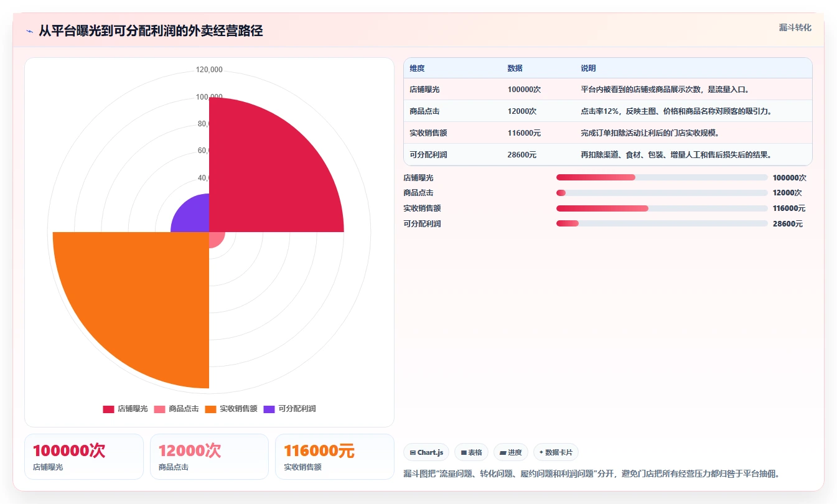The image size is (837, 504).
Task: Select the 实收销售额 table row cell
Action: click(x=428, y=133)
